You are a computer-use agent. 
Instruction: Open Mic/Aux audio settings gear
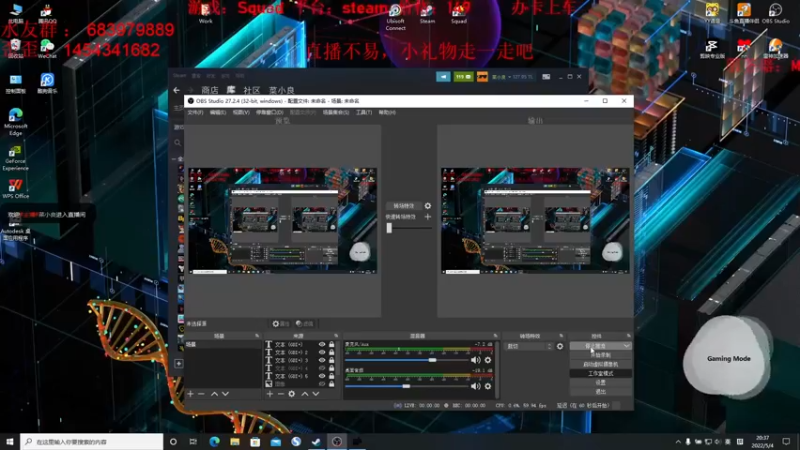488,360
